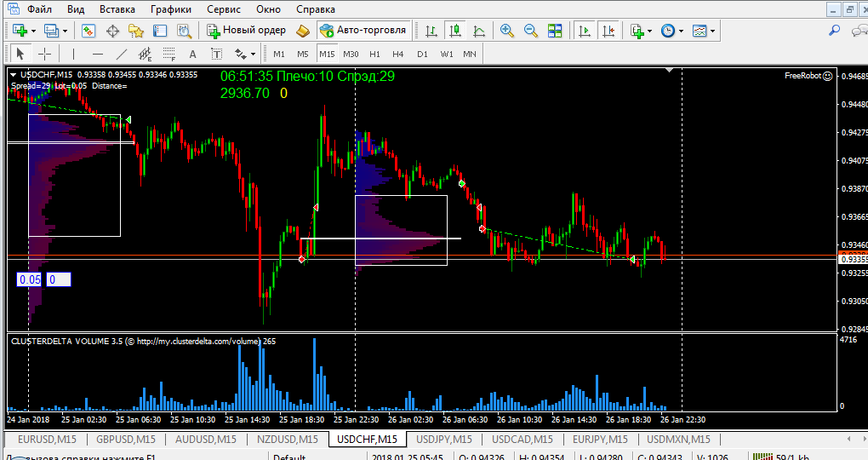
Task: Expand the templates dropdown arrow
Action: point(712,31)
